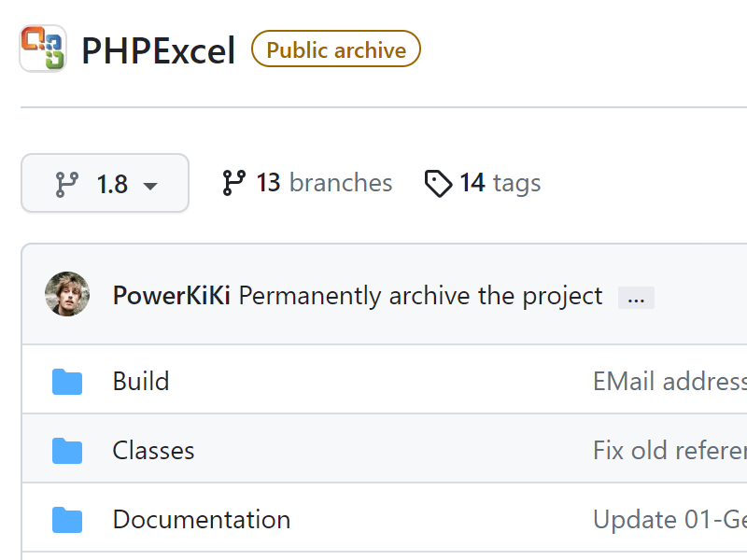Click the caret arrow beside 1.8
The image size is (747, 560).
[150, 186]
